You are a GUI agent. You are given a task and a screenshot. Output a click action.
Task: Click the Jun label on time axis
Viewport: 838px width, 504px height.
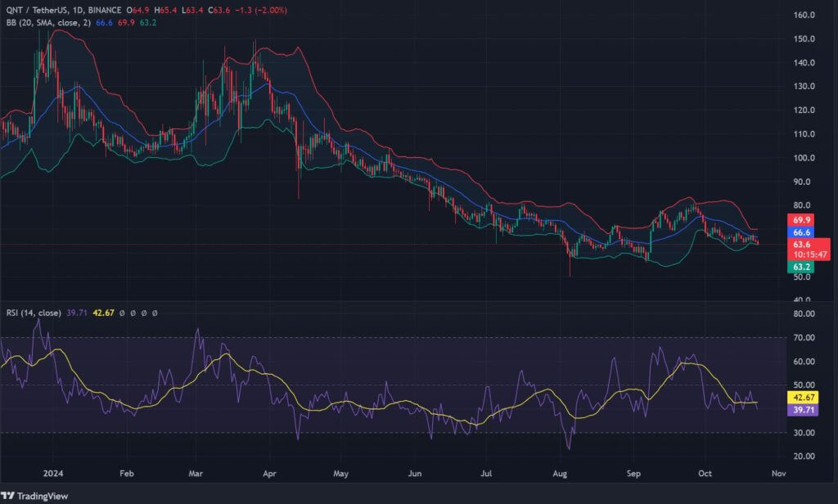415,473
